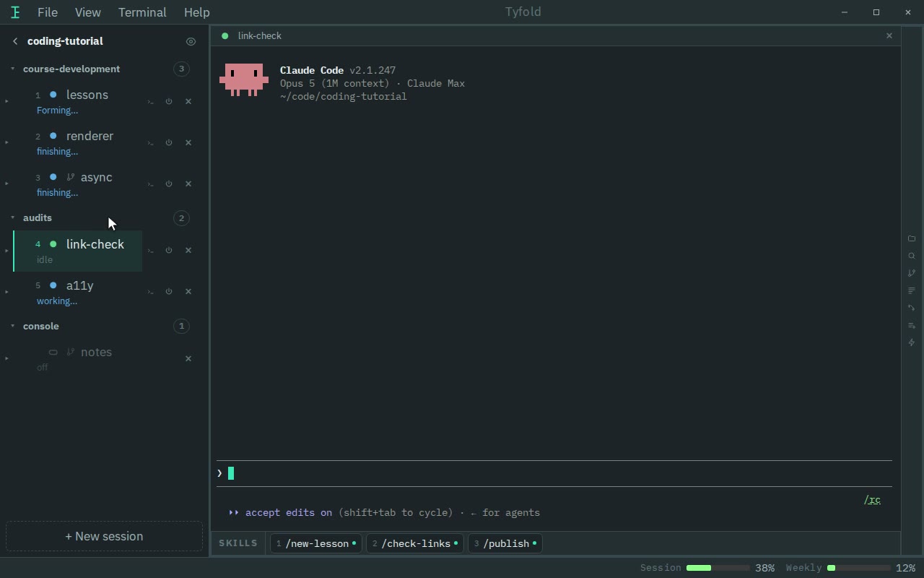Run the /check-links skill
This screenshot has width=924, height=578.
pyautogui.click(x=414, y=543)
